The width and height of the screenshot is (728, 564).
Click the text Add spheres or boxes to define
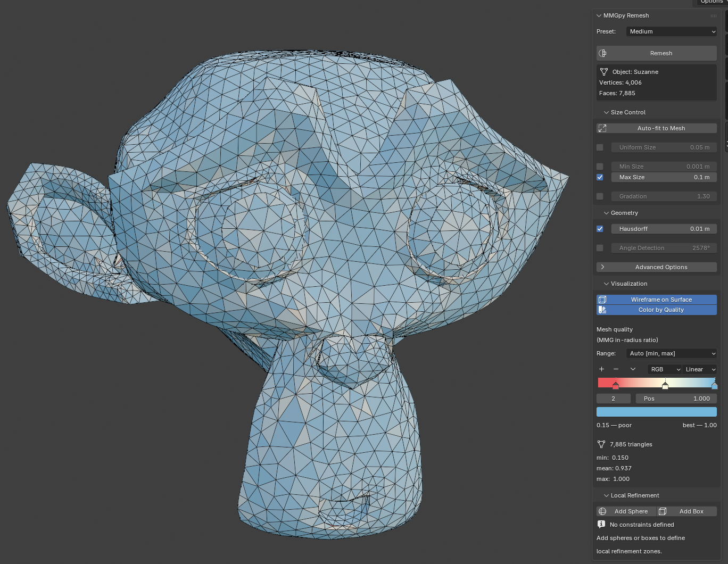coord(641,538)
